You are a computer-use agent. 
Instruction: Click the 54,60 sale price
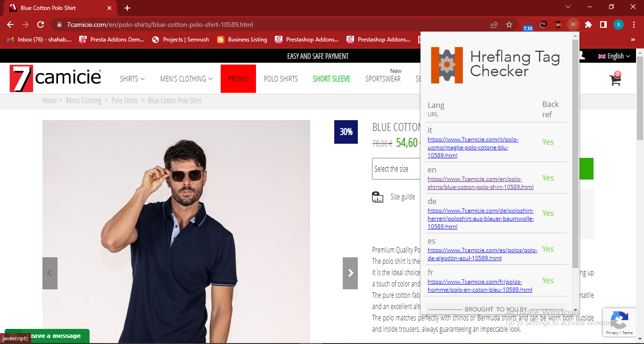pyautogui.click(x=407, y=142)
